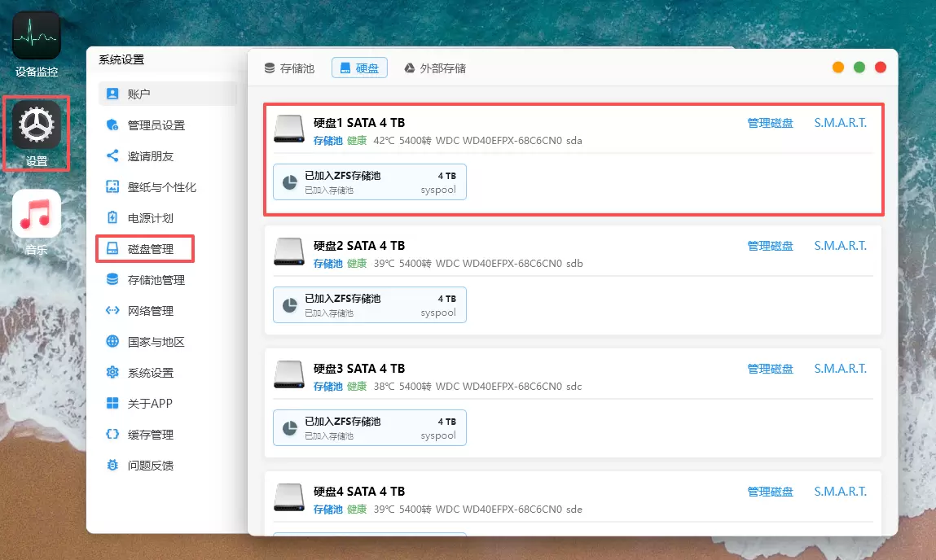Open S.M.A.R.T. info for 硬盘2
This screenshot has height=560, width=936.
click(x=840, y=246)
